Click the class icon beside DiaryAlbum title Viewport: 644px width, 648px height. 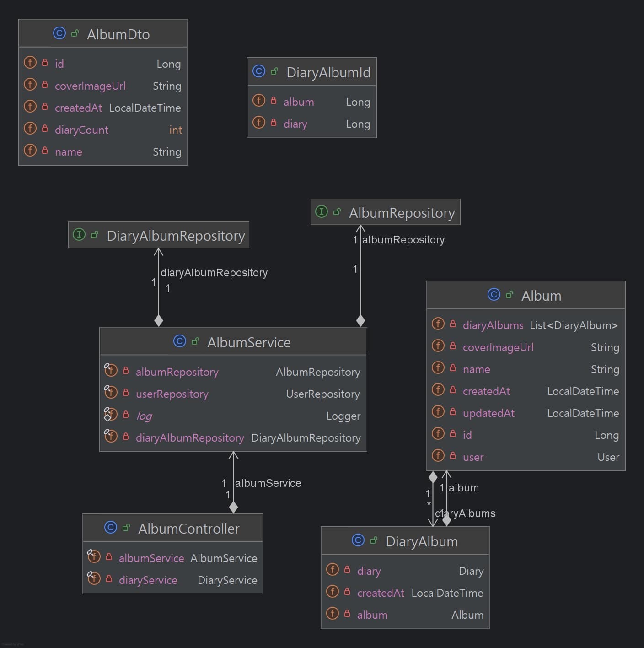358,540
